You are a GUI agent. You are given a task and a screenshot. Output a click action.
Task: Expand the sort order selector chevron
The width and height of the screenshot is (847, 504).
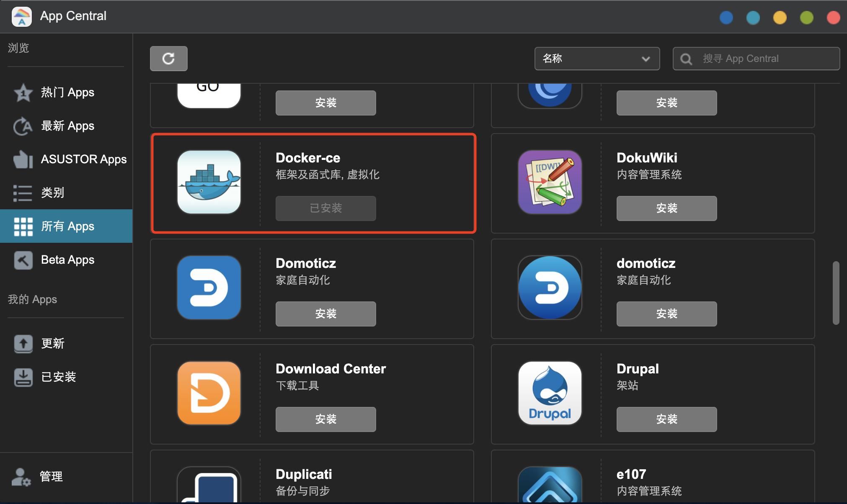(x=645, y=59)
